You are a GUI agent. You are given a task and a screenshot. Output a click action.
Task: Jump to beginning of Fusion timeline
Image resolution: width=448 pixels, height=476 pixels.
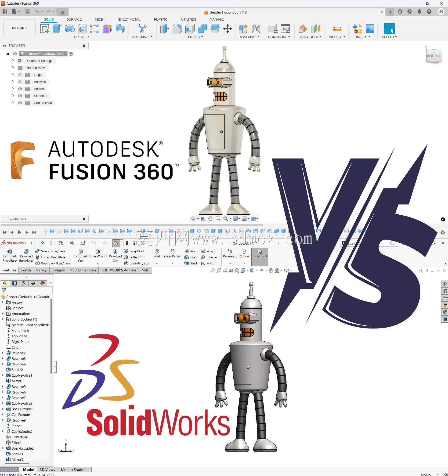[5, 232]
